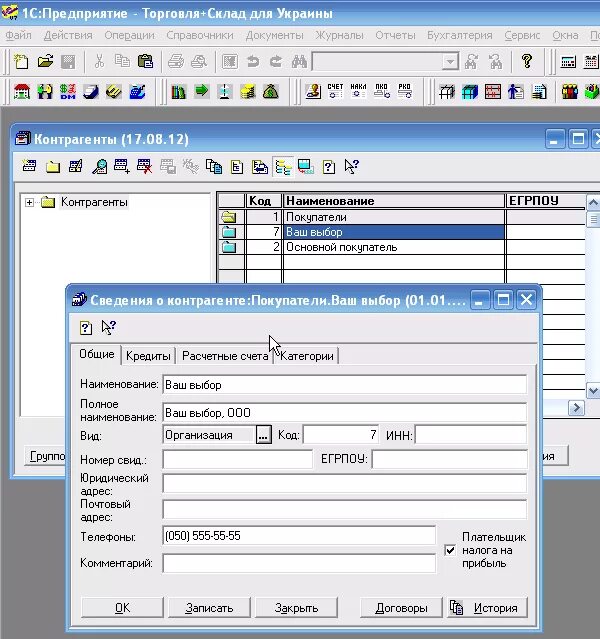Select the Контрагенты folder in tree

point(94,202)
